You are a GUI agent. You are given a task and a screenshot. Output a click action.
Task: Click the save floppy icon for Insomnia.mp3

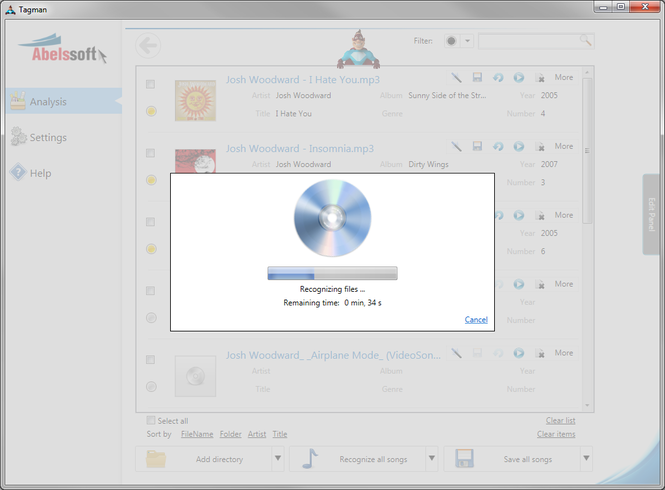coord(477,146)
